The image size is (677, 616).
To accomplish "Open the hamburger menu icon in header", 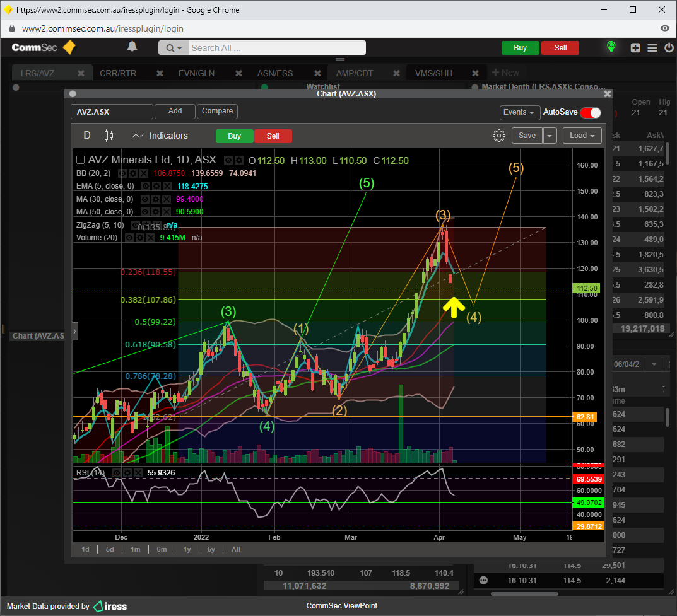I will (652, 47).
